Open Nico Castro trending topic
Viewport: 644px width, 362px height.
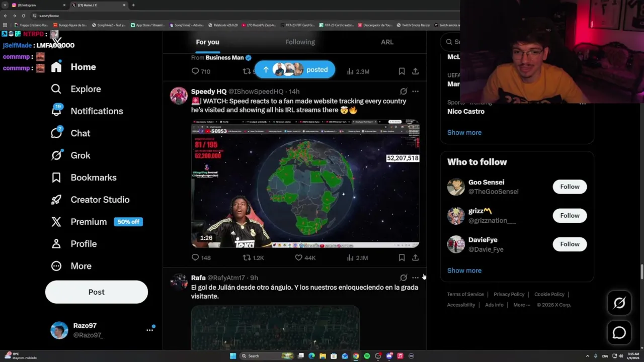pos(466,111)
